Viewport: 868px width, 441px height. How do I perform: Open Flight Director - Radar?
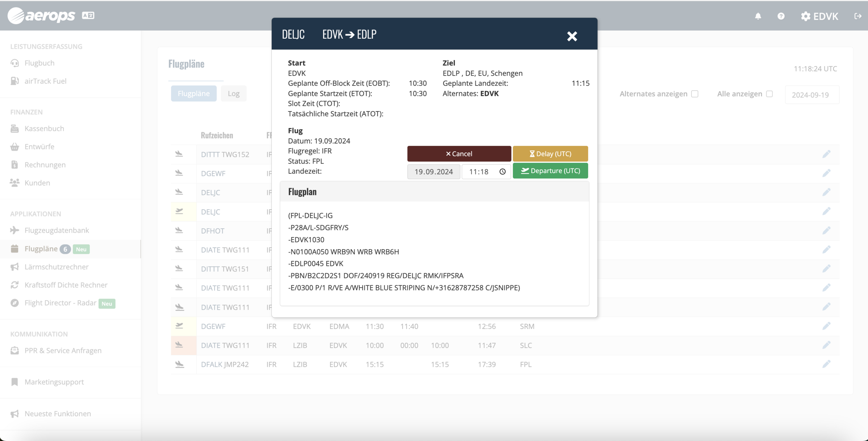[60, 303]
